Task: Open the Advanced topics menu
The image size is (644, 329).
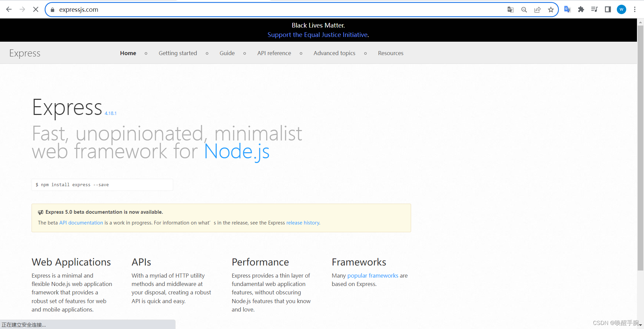Action: [335, 53]
